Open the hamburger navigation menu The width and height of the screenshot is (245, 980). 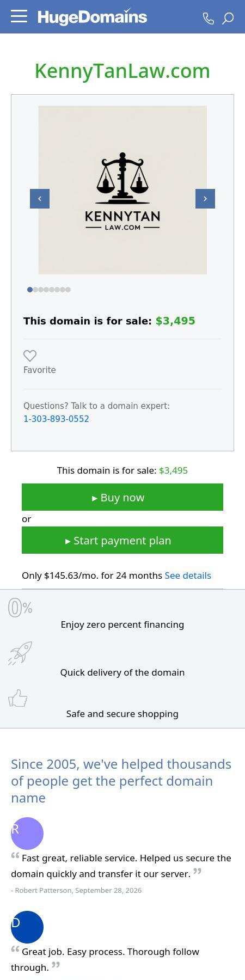(x=19, y=16)
